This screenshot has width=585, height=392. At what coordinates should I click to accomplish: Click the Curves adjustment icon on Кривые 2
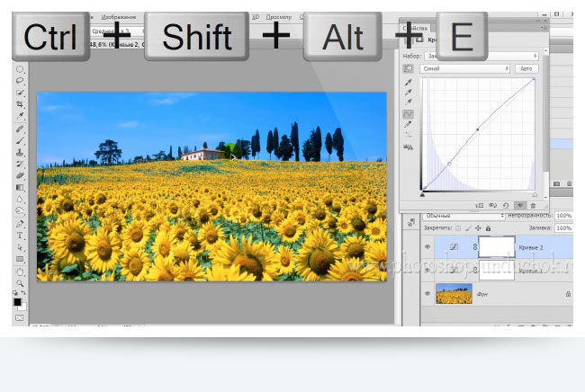tap(454, 246)
